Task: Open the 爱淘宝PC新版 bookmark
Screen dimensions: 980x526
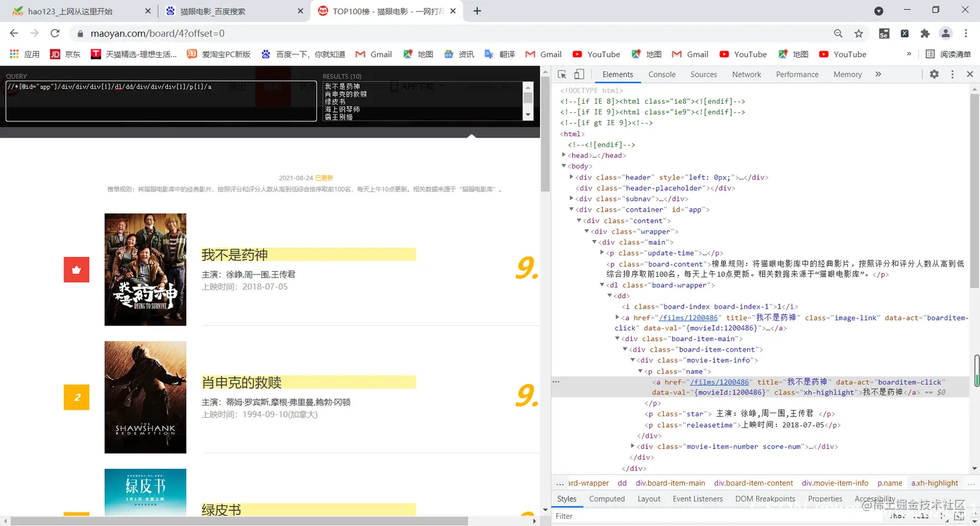Action: (x=219, y=54)
